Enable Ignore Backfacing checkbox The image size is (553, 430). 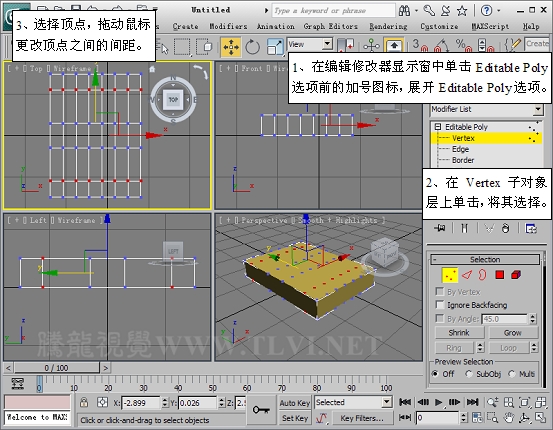(x=440, y=304)
